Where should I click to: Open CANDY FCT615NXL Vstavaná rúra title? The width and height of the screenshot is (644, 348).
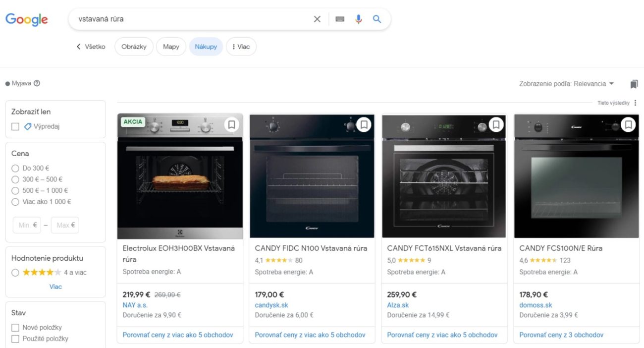[444, 248]
